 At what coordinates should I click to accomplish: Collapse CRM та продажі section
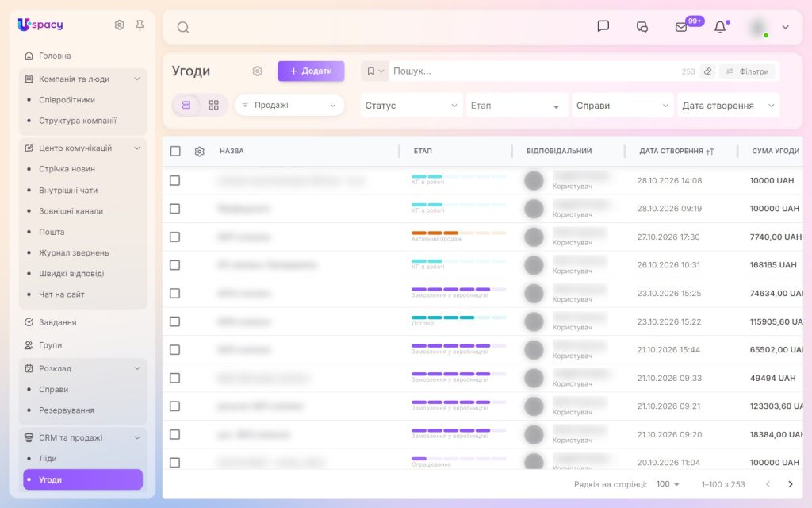(137, 437)
